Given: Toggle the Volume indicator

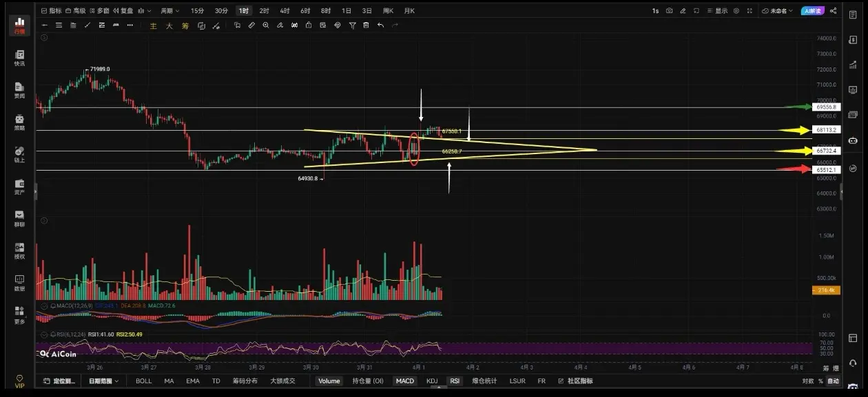Looking at the screenshot, I should click(x=329, y=380).
